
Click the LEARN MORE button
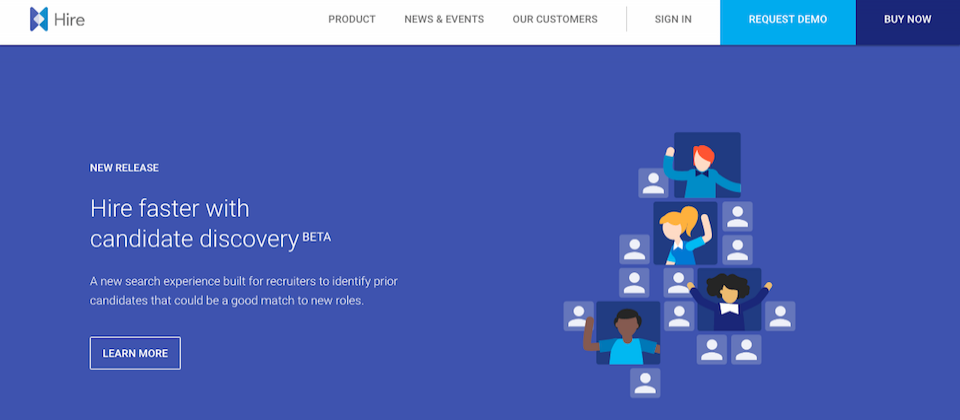pyautogui.click(x=135, y=353)
